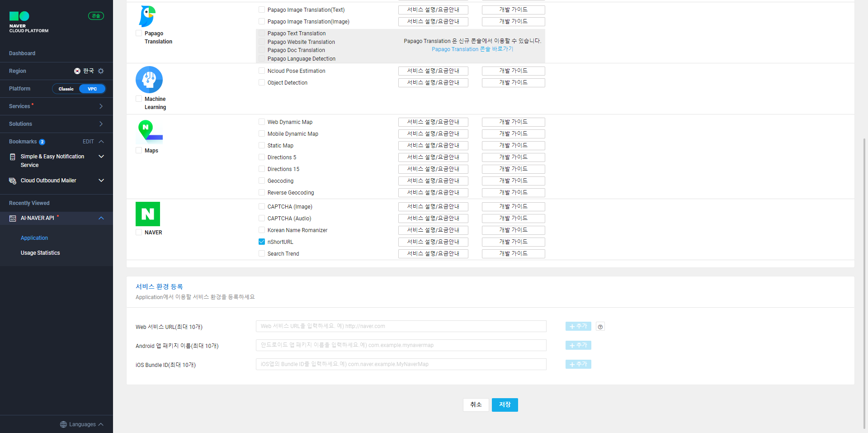Add Android package name with 추가 button
Image resolution: width=868 pixels, height=433 pixels.
[578, 345]
